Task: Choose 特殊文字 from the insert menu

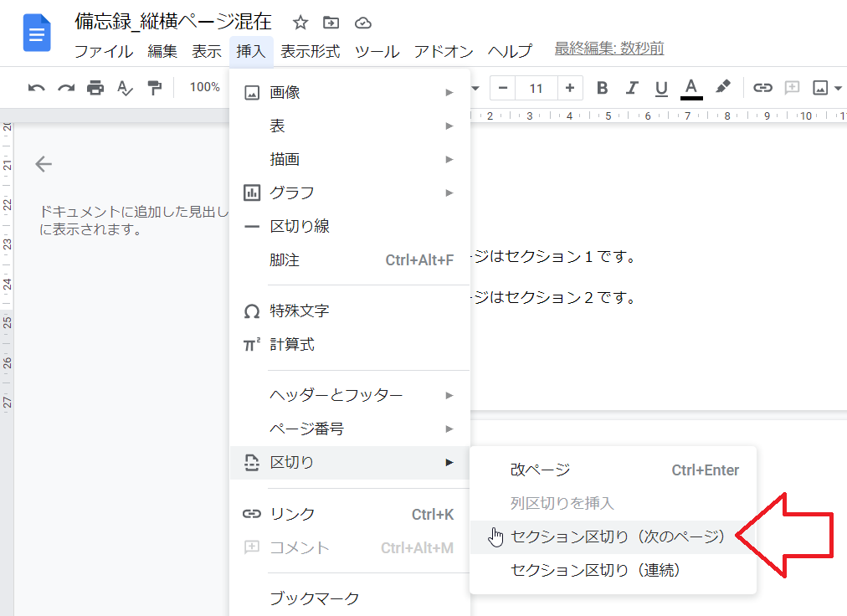Action: 350,311
